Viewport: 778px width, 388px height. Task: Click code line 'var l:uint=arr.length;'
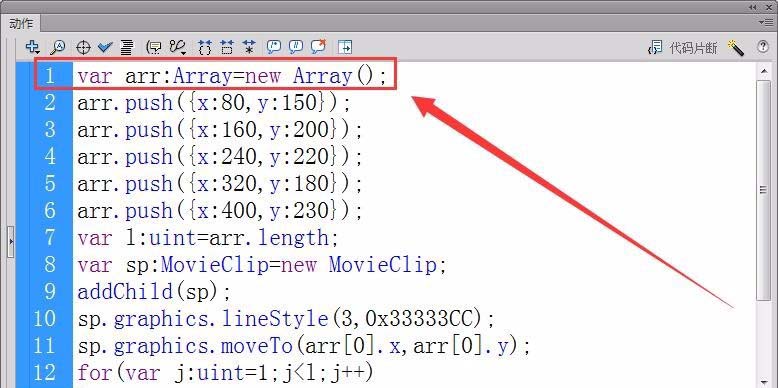point(207,238)
